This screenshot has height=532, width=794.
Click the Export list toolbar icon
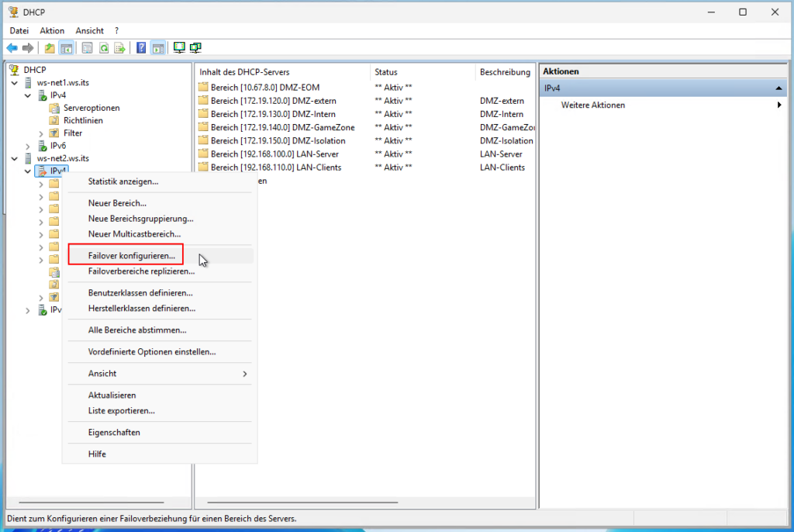120,48
